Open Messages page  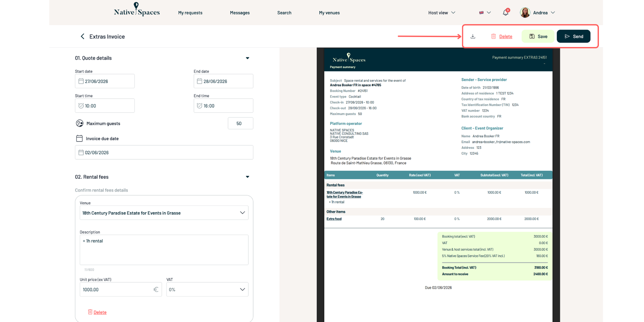click(x=240, y=13)
